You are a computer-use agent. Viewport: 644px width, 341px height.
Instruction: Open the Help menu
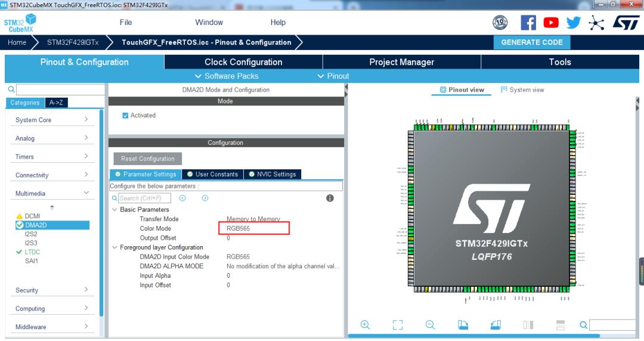(278, 22)
